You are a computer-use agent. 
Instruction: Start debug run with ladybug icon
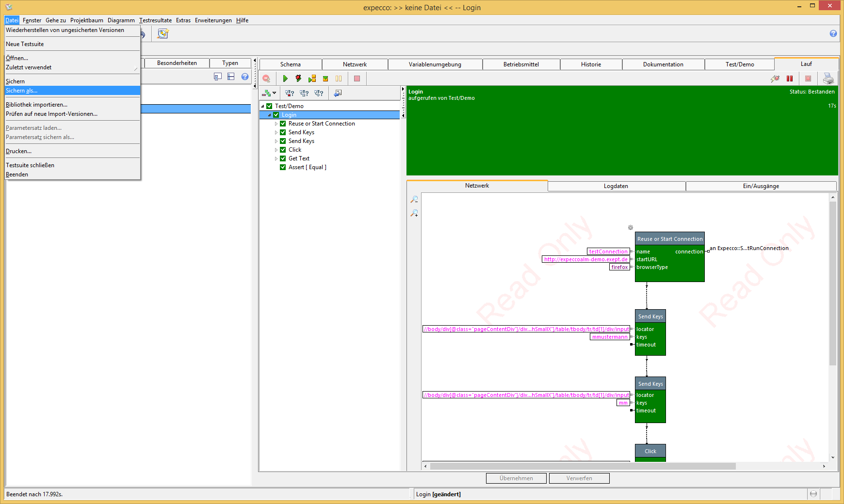298,79
